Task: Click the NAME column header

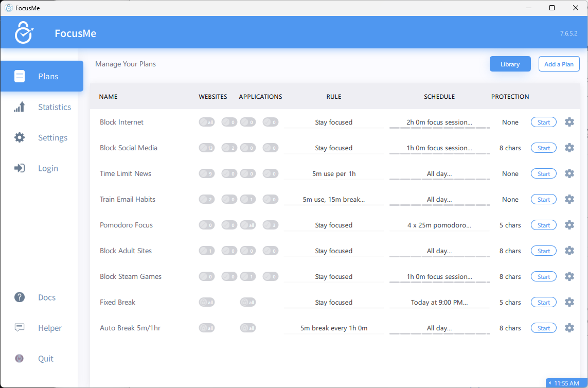Action: coord(108,96)
